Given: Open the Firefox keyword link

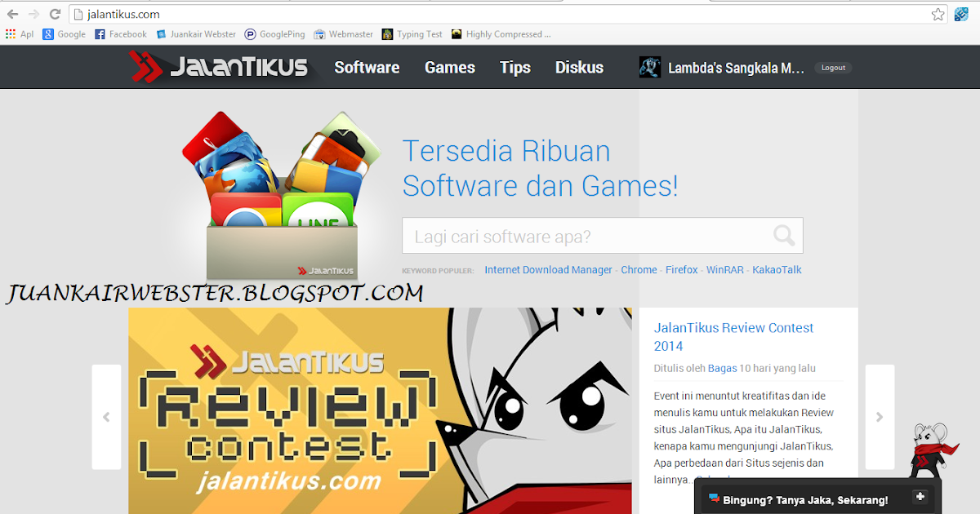Looking at the screenshot, I should point(682,269).
